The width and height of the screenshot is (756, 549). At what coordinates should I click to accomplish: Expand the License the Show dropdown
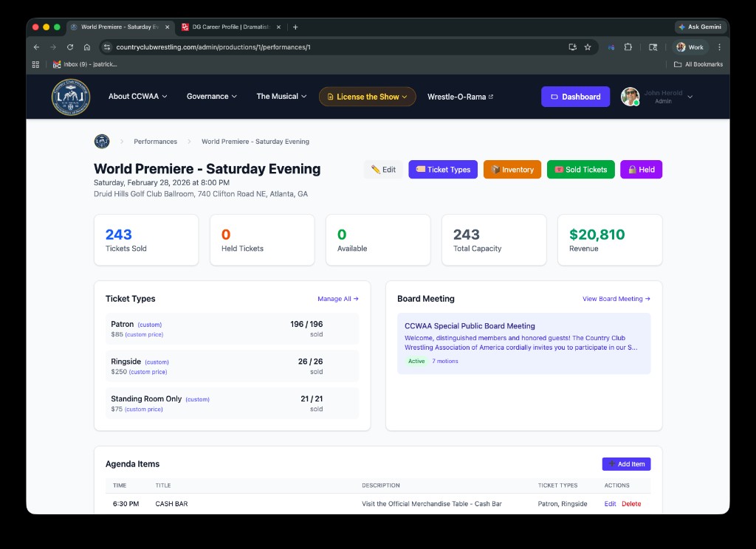[x=367, y=96]
